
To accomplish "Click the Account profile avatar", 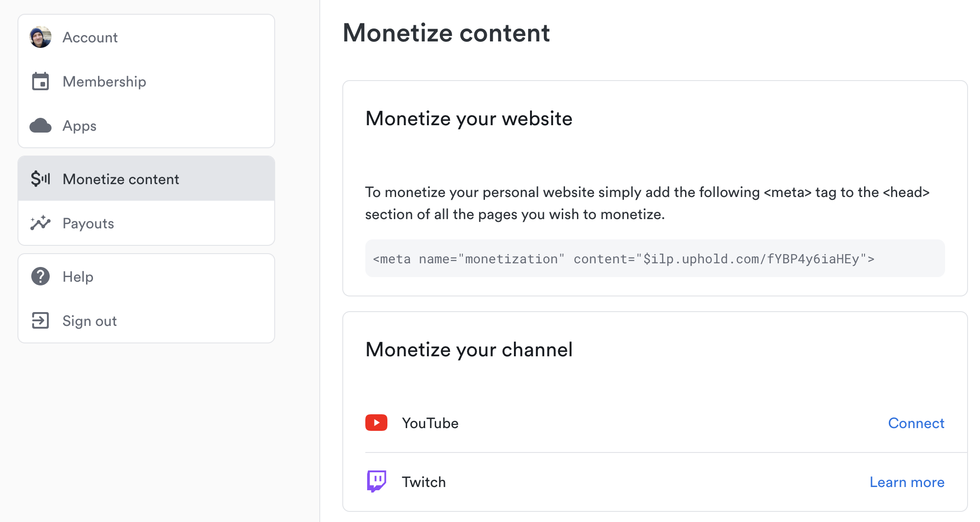I will pos(40,37).
